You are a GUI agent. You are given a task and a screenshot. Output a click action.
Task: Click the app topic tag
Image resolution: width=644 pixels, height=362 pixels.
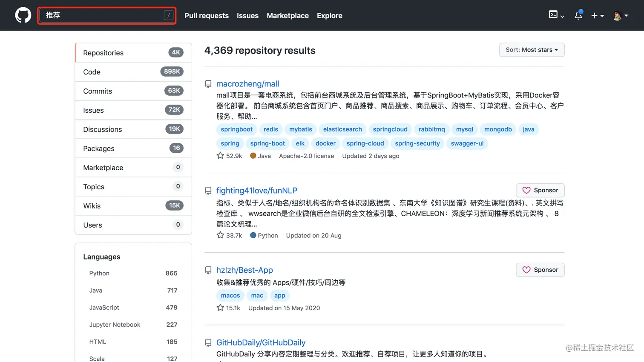280,295
